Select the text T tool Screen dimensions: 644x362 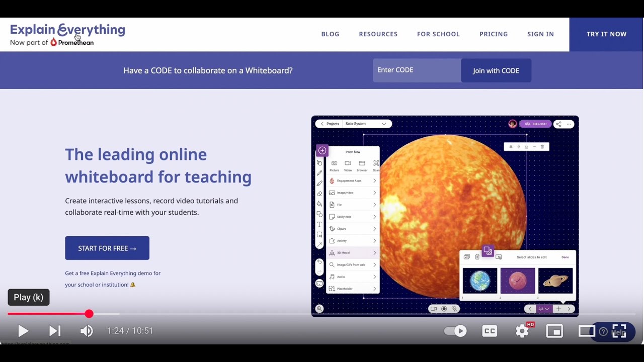coord(319,224)
